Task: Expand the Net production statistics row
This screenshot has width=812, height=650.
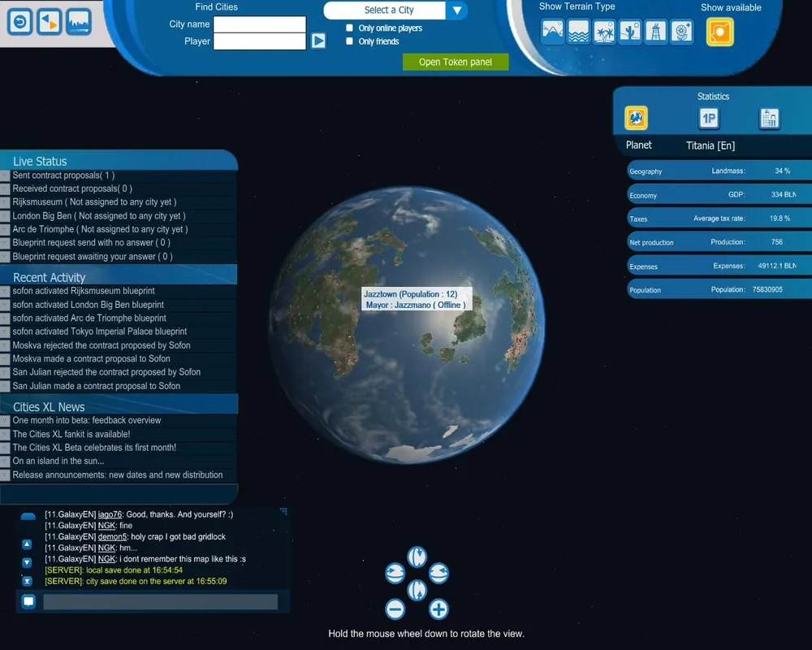Action: (719, 242)
